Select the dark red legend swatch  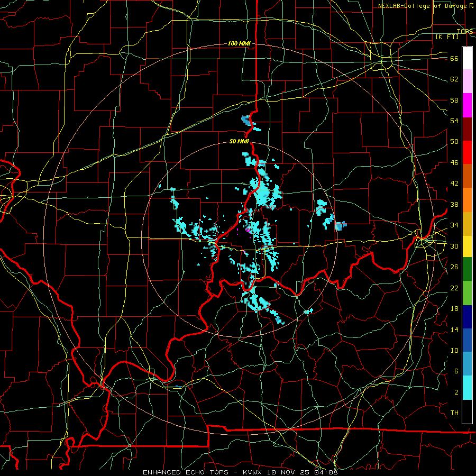pyautogui.click(x=467, y=129)
